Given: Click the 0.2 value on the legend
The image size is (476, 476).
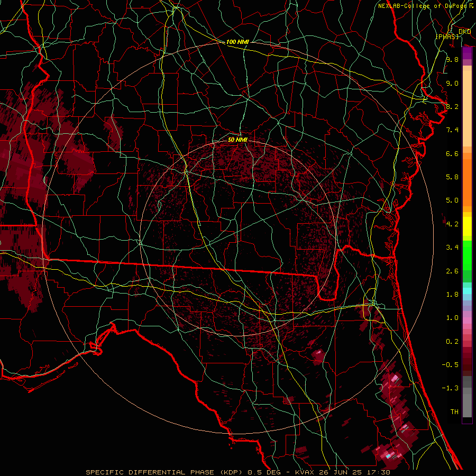Looking at the screenshot, I should (452, 342).
